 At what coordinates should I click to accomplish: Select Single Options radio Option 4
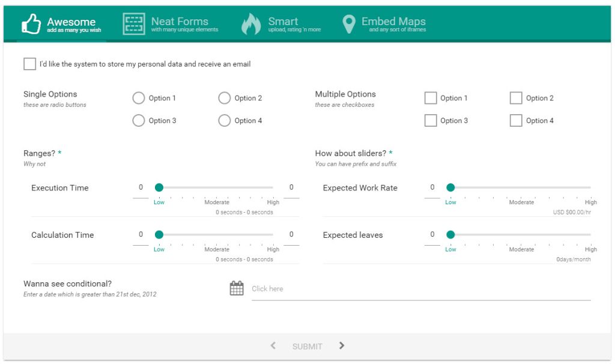coord(225,120)
